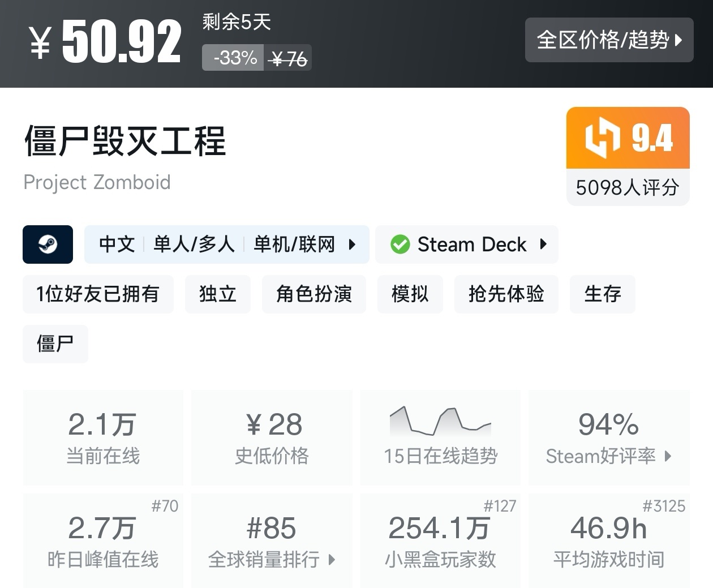Image resolution: width=713 pixels, height=588 pixels.
Task: Tap the 史低价格 ¥28 stat card
Action: pos(272,437)
